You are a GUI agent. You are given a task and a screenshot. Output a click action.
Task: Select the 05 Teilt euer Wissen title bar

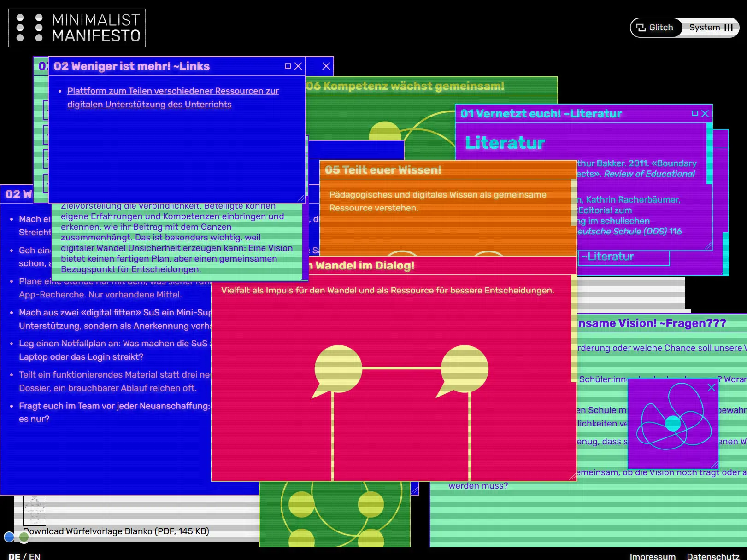[x=448, y=169]
